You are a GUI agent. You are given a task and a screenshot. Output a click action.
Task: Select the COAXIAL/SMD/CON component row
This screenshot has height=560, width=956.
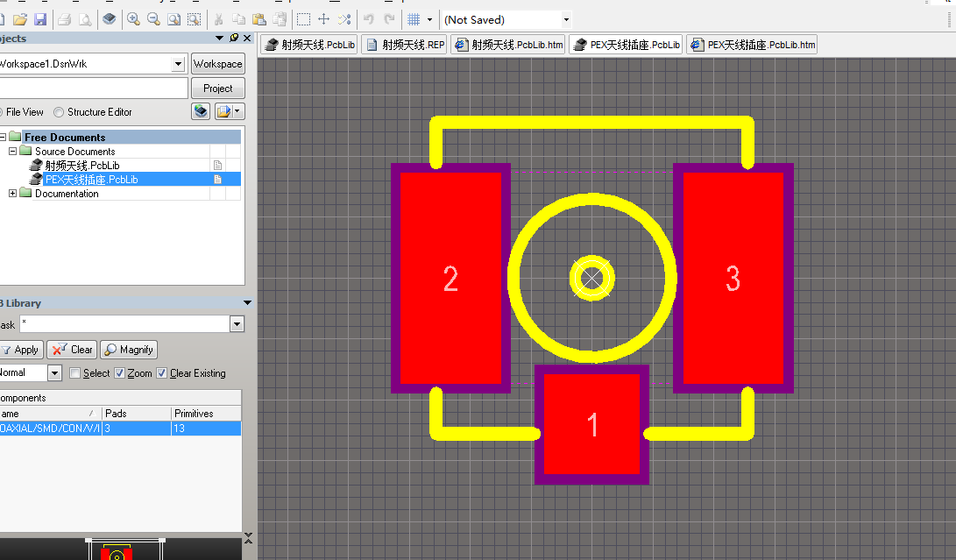(120, 429)
